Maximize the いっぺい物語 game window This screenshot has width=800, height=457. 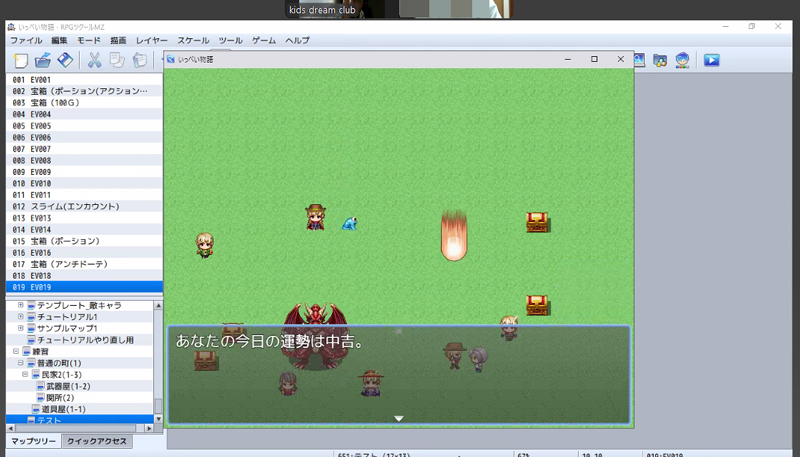pyautogui.click(x=594, y=59)
